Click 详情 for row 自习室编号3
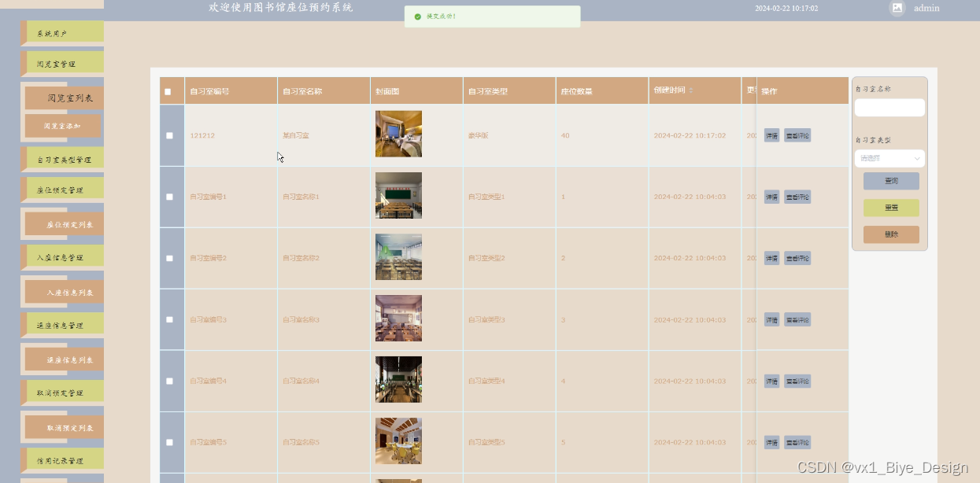This screenshot has height=483, width=980. click(x=772, y=319)
